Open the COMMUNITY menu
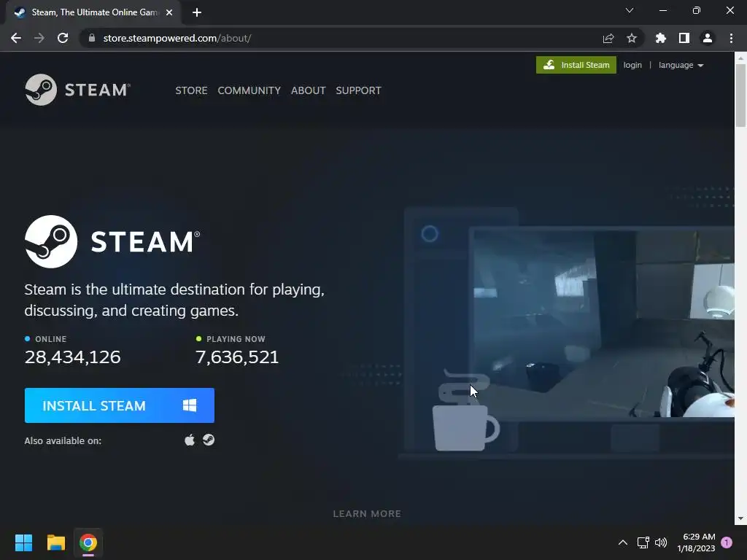This screenshot has height=560, width=747. (x=249, y=90)
